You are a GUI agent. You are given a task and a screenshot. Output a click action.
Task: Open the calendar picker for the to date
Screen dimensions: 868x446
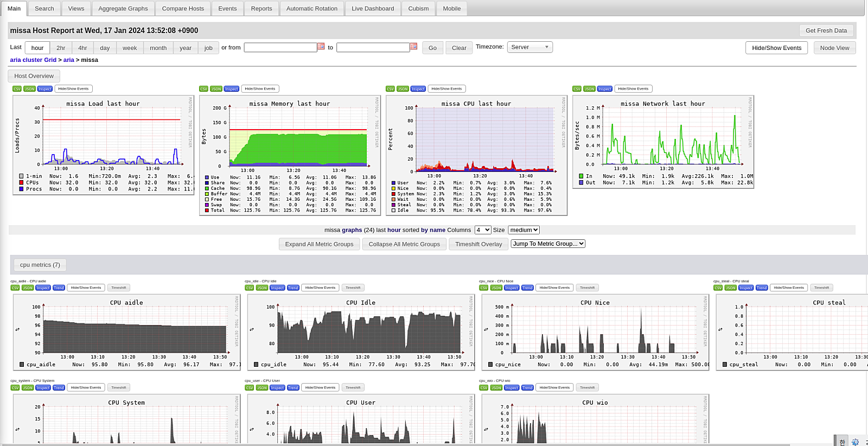pyautogui.click(x=414, y=47)
